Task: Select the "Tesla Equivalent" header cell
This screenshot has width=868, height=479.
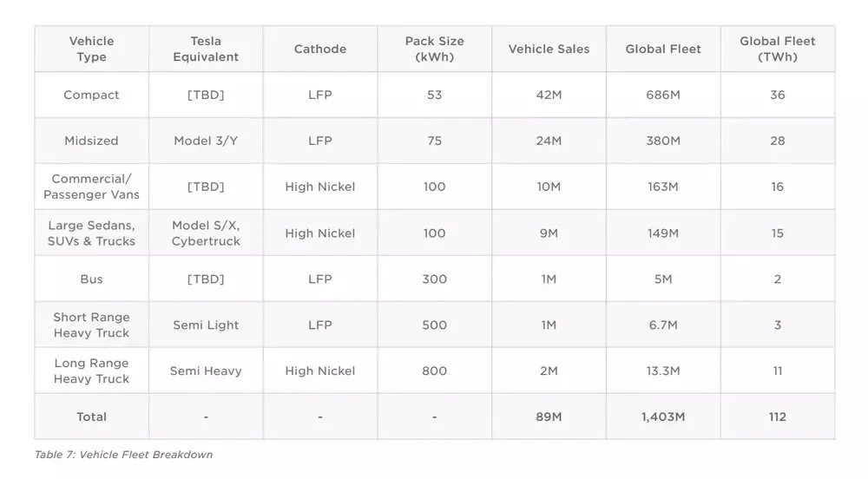Action: 206,49
